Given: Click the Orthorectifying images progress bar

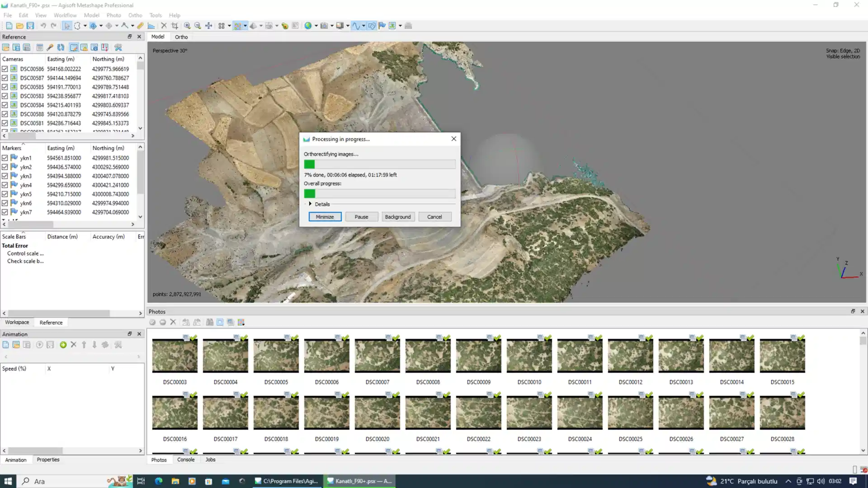Looking at the screenshot, I should 379,164.
